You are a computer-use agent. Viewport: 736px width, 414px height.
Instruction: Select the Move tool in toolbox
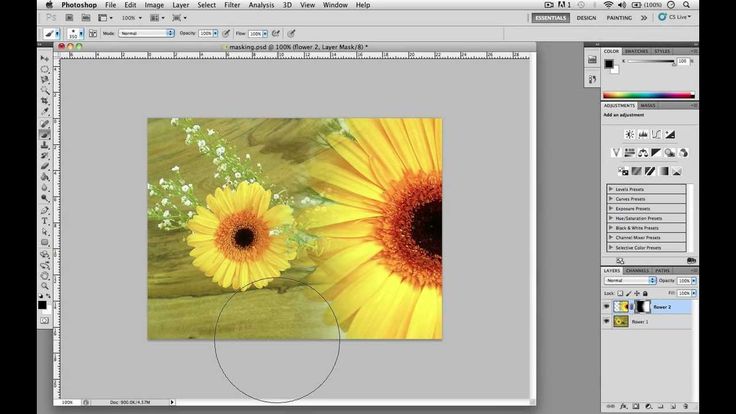pos(44,59)
